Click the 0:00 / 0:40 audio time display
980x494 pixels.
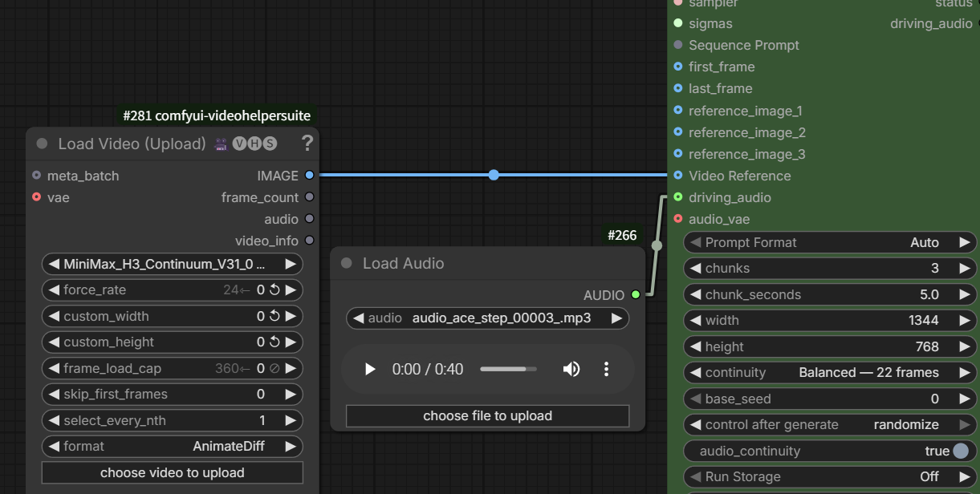tap(428, 369)
